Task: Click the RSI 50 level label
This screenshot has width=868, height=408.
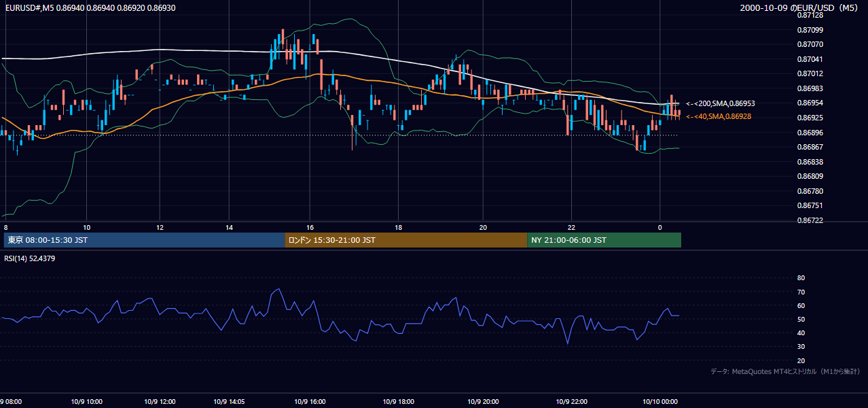Action: pos(801,319)
